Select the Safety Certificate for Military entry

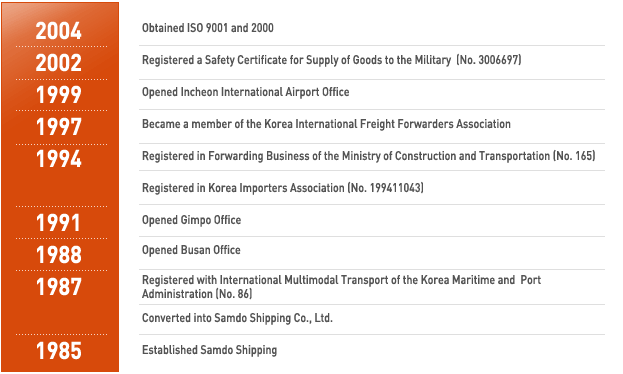[332, 60]
